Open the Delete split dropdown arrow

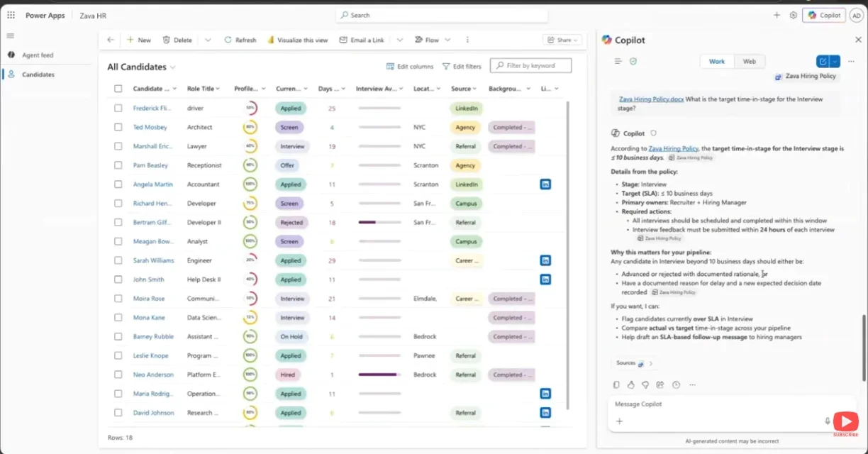pyautogui.click(x=208, y=40)
